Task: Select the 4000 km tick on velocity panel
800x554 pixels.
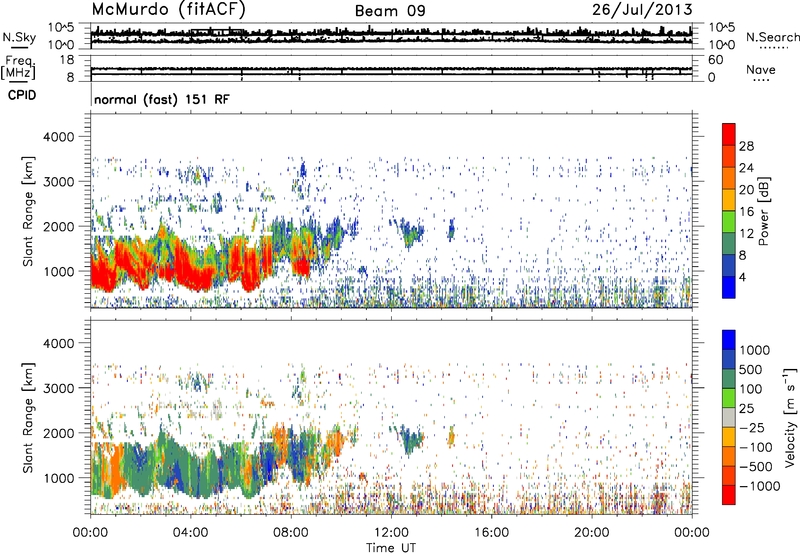Action: click(x=58, y=343)
